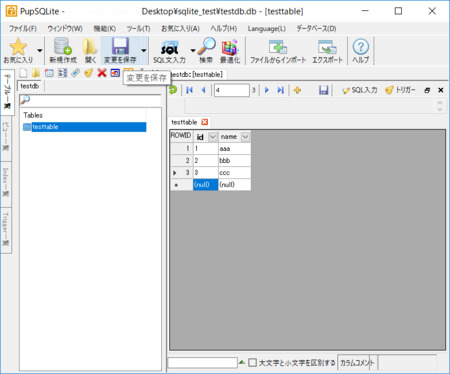This screenshot has width=450, height=374.
Task: Click the cell containing aaa
Action: pos(234,149)
